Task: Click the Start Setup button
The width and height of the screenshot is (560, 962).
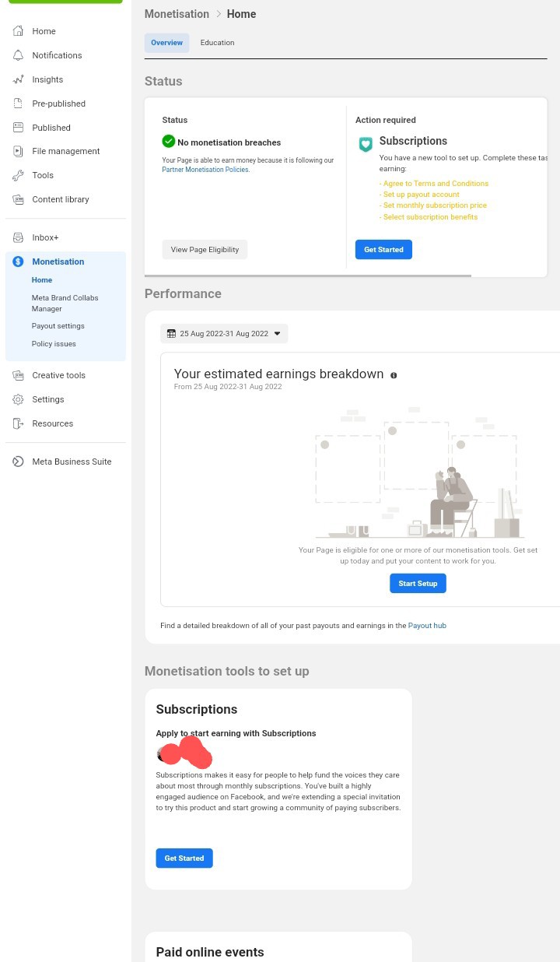Action: click(x=418, y=584)
